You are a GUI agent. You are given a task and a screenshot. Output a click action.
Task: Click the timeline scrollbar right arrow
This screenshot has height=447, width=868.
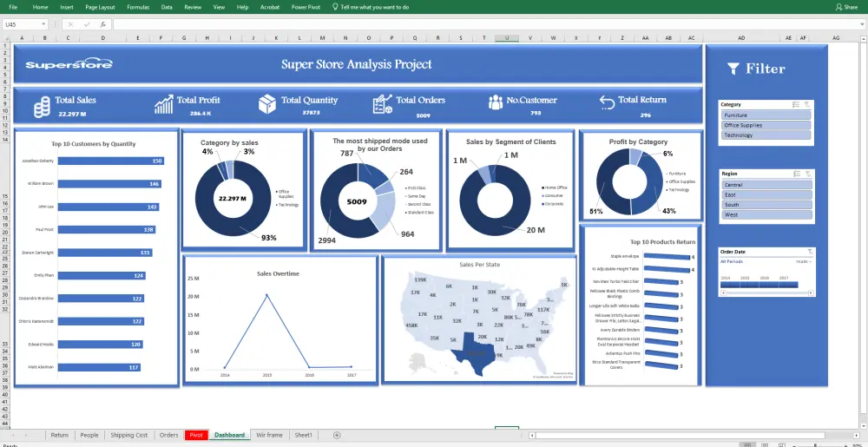(812, 293)
